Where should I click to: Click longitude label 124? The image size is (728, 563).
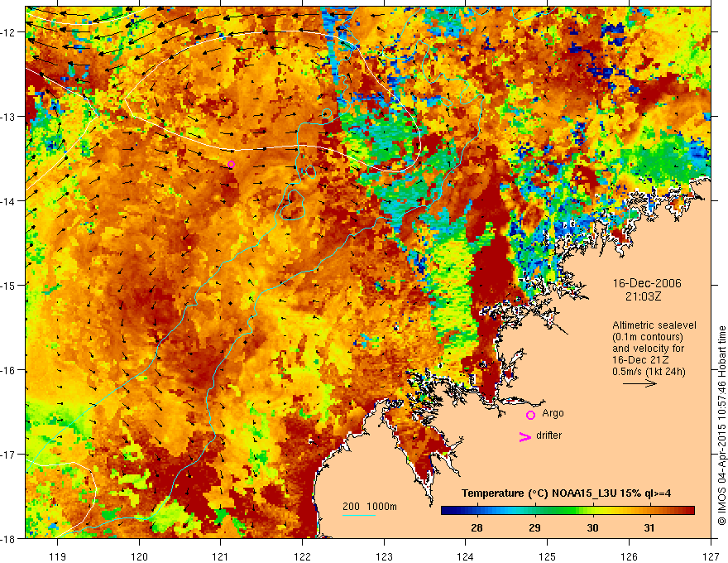(x=466, y=556)
